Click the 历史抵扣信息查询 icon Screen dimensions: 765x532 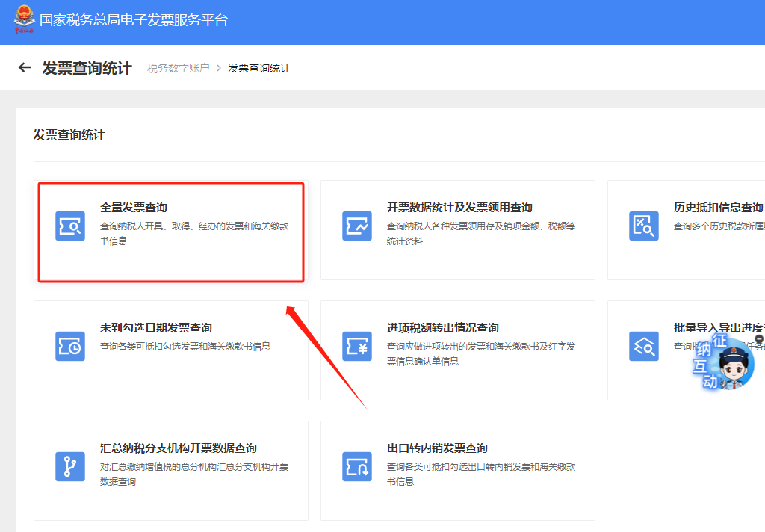[x=644, y=226]
